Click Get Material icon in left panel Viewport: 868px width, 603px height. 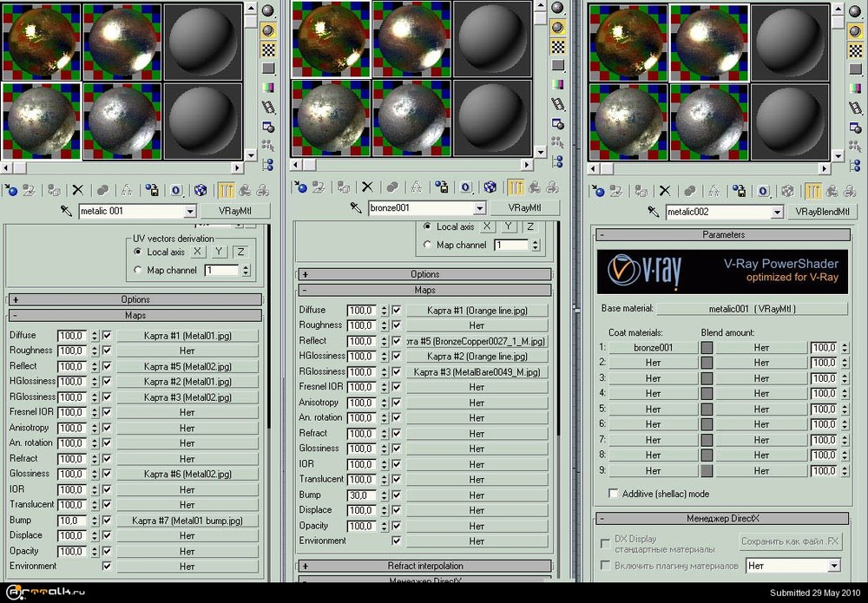click(11, 189)
